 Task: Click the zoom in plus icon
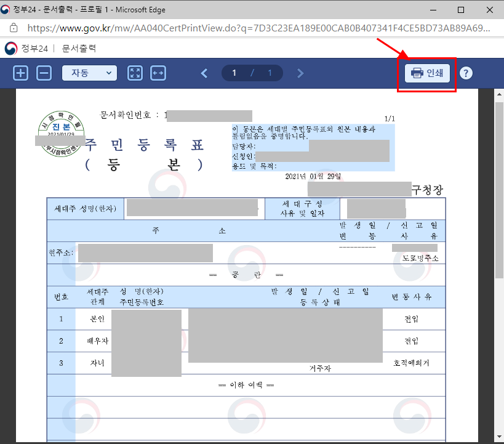[20, 73]
